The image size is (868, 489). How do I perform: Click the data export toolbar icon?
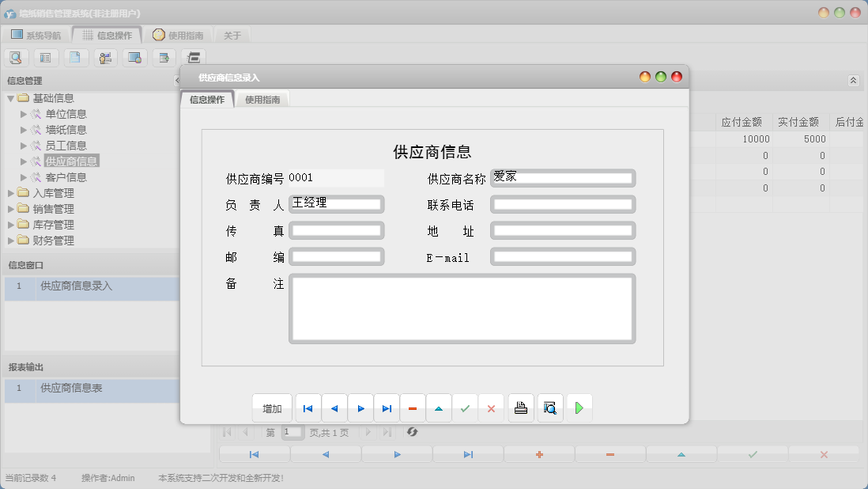pos(163,57)
